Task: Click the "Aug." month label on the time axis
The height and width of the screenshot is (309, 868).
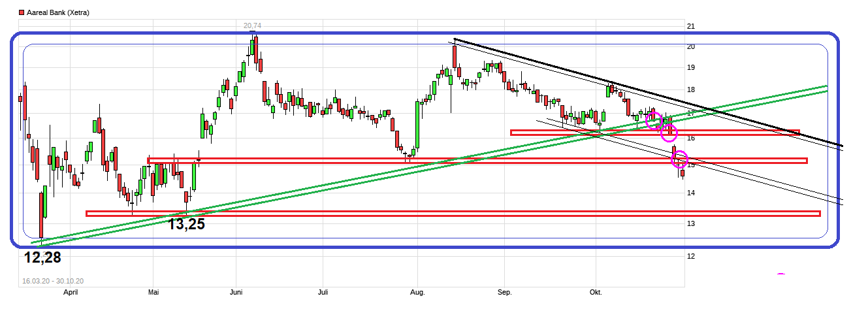Action: [418, 293]
